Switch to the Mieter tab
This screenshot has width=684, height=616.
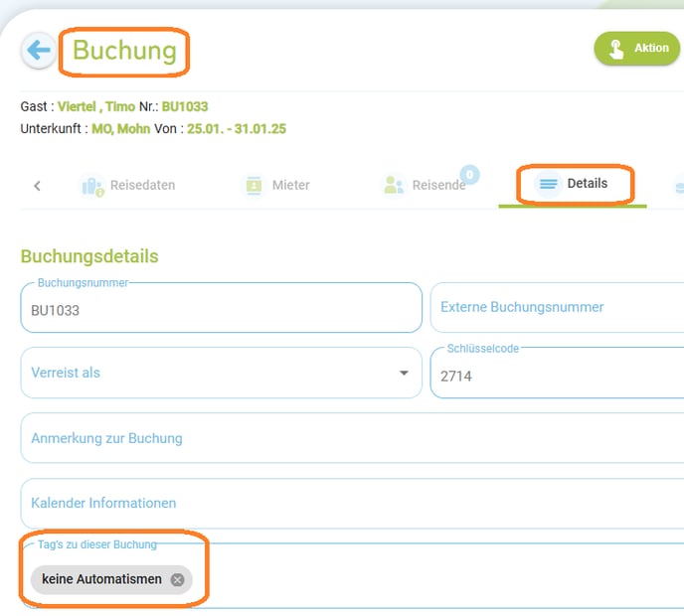[x=275, y=185]
